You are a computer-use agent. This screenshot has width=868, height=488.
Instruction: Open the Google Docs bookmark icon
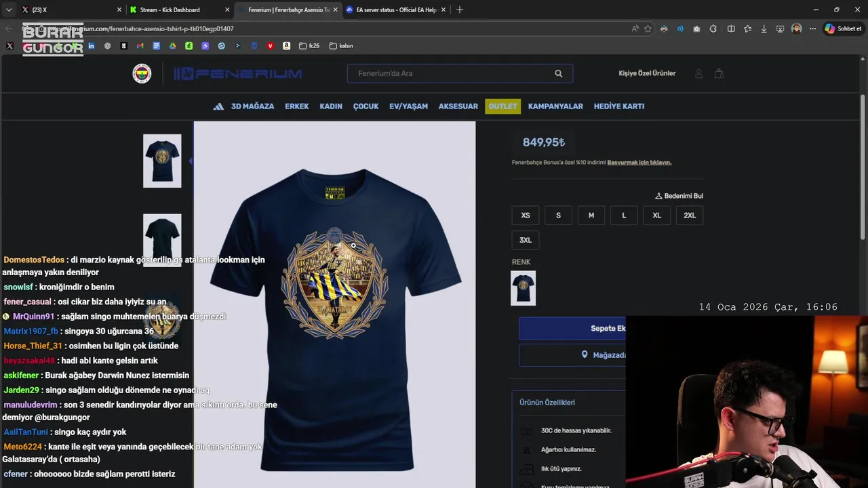pyautogui.click(x=156, y=46)
